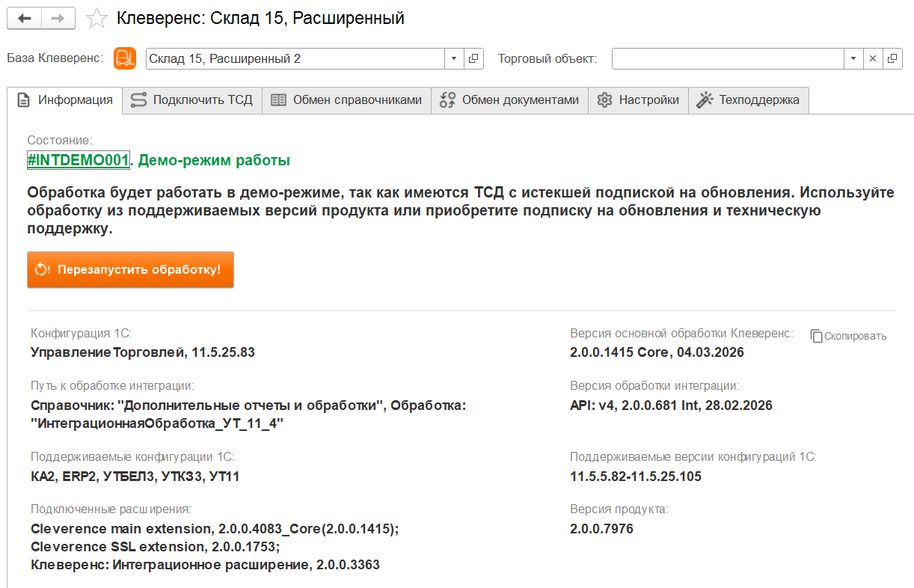Image resolution: width=914 pixels, height=588 pixels.
Task: Expand the Торговый объект dropdown list
Action: (x=853, y=58)
